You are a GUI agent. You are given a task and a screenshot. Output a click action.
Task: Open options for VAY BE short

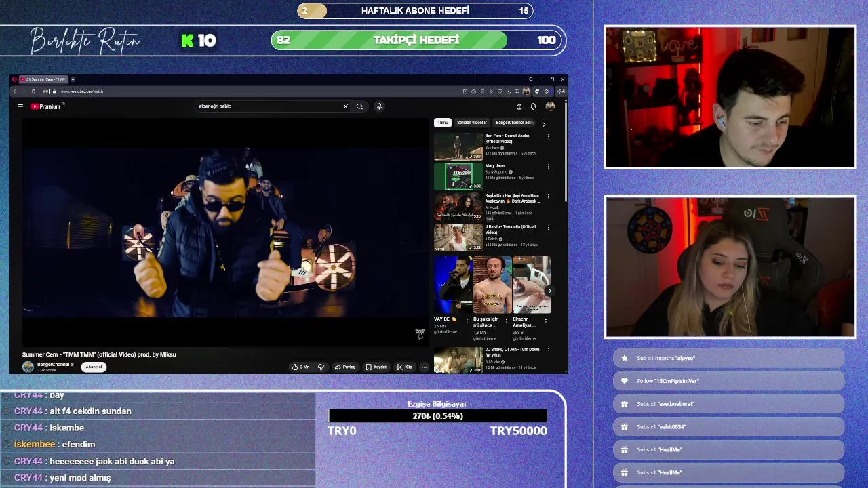(x=467, y=321)
